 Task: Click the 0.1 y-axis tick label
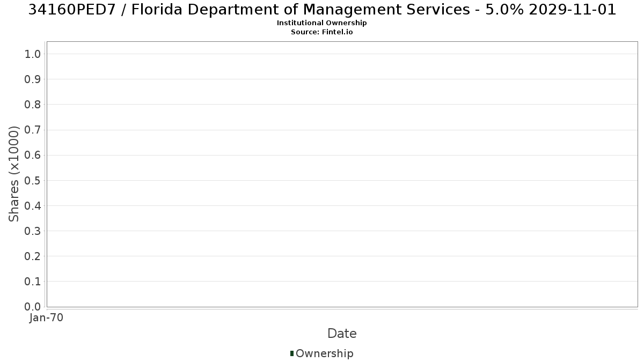pyautogui.click(x=33, y=281)
